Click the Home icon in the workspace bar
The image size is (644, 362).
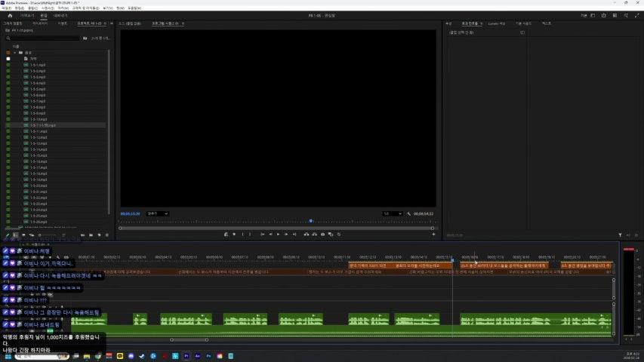click(10, 15)
